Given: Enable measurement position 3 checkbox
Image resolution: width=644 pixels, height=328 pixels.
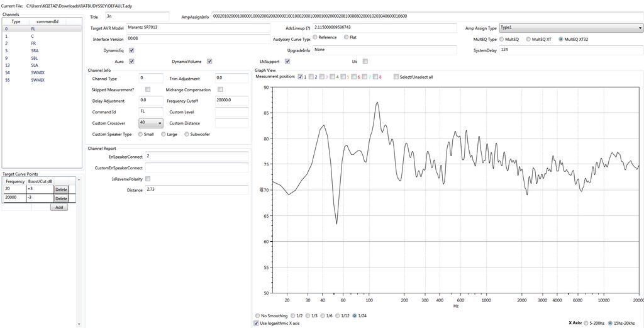Looking at the screenshot, I should tap(322, 77).
